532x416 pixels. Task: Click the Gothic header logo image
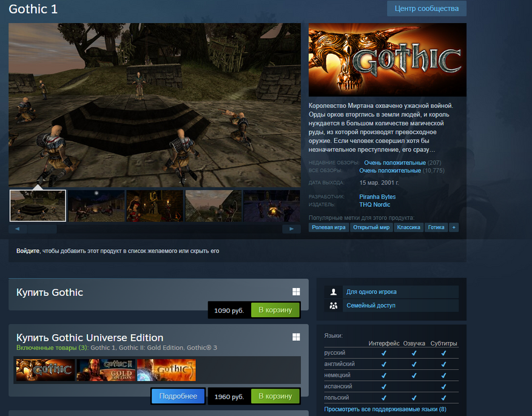tap(388, 59)
